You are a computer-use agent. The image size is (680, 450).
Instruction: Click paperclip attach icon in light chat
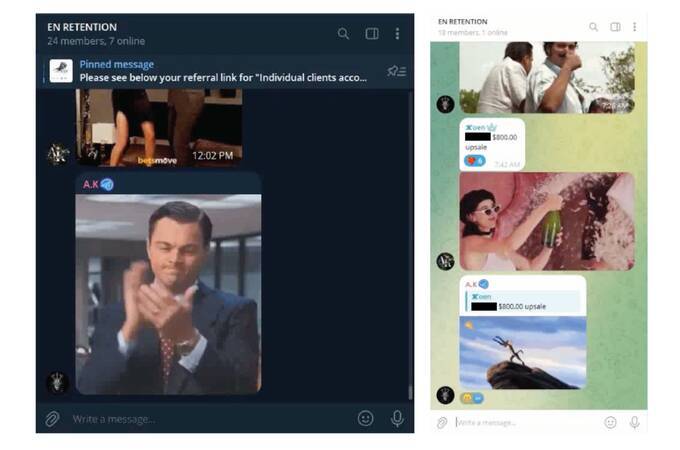click(x=442, y=423)
